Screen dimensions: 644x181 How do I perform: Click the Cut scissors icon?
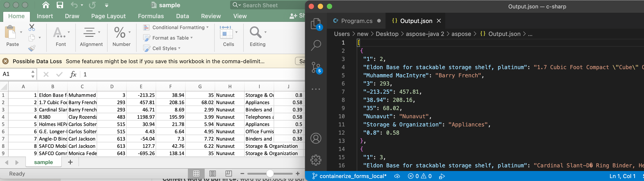click(x=32, y=27)
